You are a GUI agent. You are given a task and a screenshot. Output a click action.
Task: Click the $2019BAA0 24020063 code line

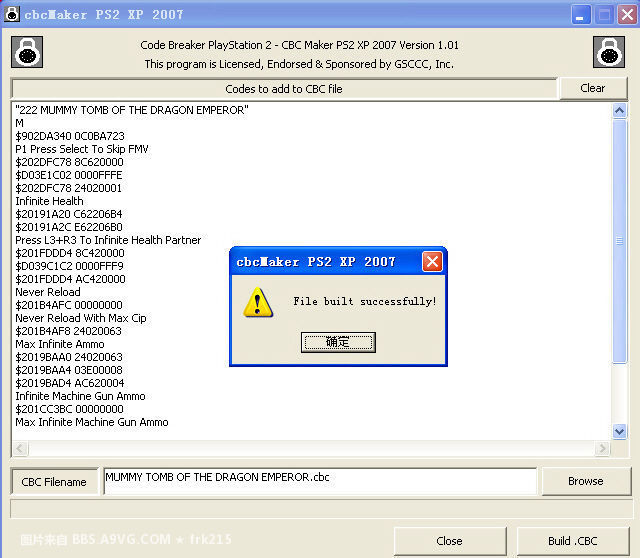(x=69, y=357)
